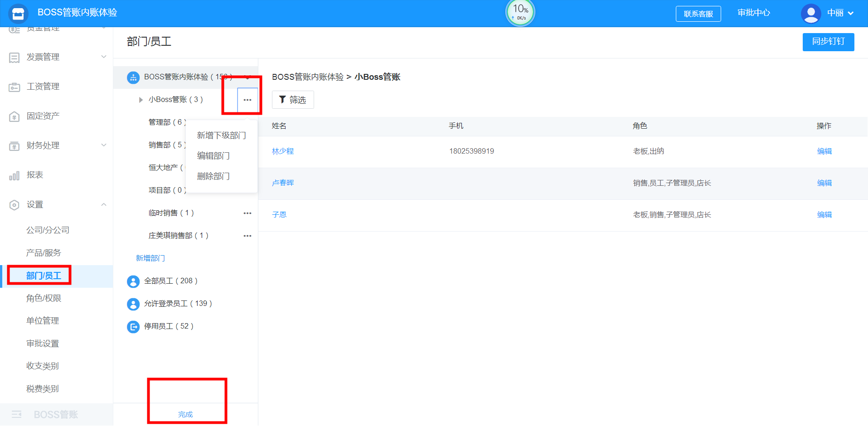Click 编辑 in 林少程's row
This screenshot has height=426, width=868.
point(824,151)
